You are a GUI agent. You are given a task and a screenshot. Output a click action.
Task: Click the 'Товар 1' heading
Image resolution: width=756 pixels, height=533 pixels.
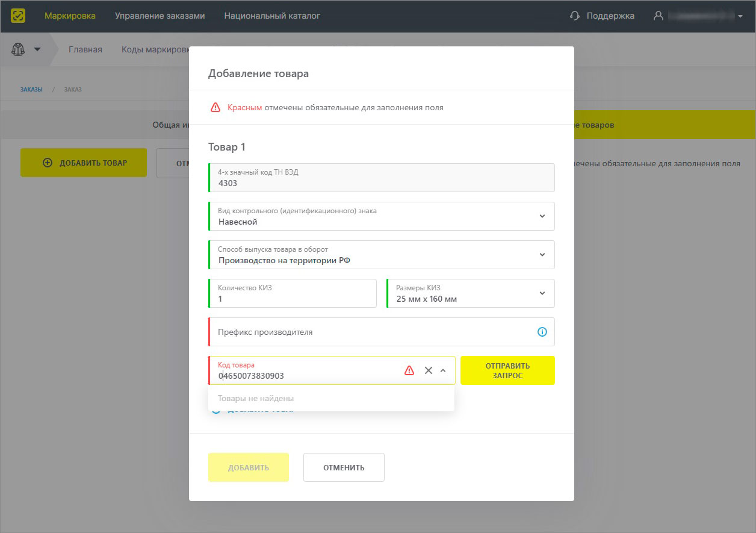pos(227,147)
